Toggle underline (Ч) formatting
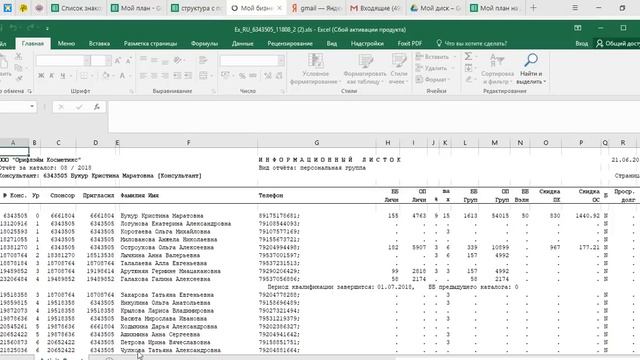640x360 pixels. click(62, 76)
